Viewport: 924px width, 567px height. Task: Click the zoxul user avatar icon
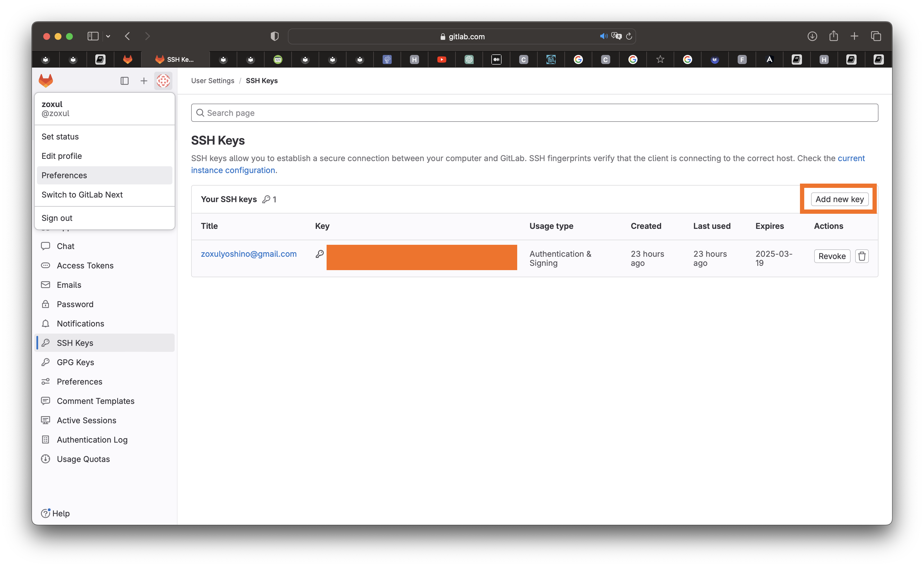tap(163, 81)
